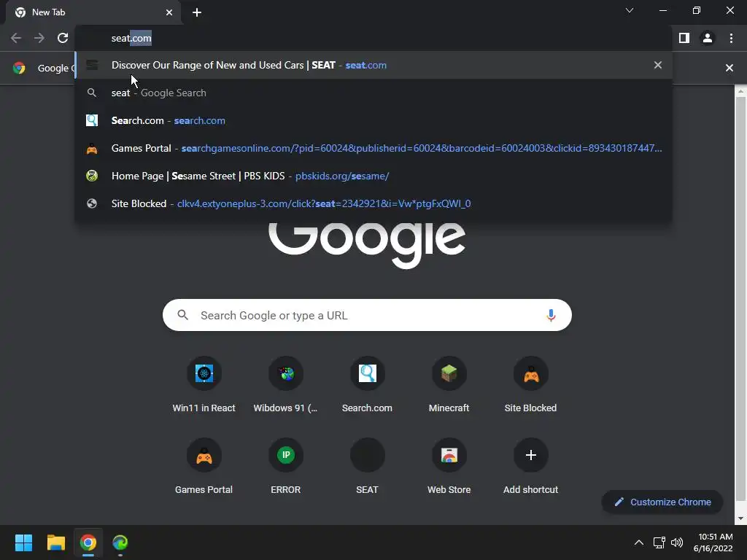This screenshot has width=747, height=560.
Task: Select the Games Portal suggestion
Action: tap(373, 148)
